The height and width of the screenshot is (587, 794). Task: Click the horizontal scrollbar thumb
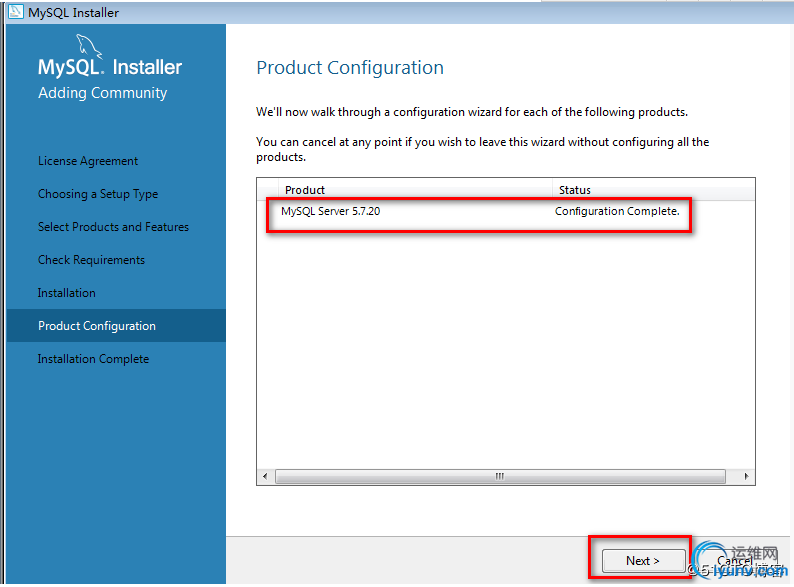[499, 477]
